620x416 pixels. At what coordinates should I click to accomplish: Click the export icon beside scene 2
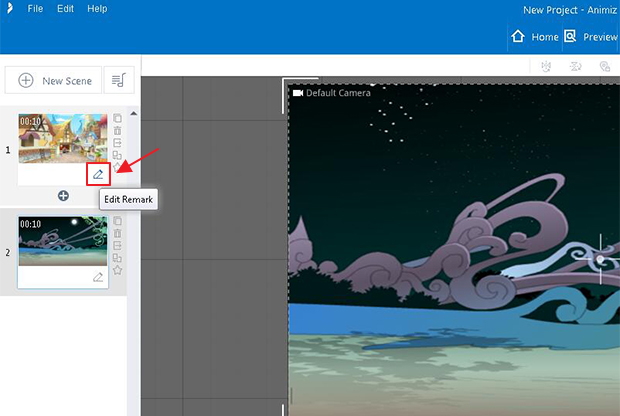pos(117,246)
